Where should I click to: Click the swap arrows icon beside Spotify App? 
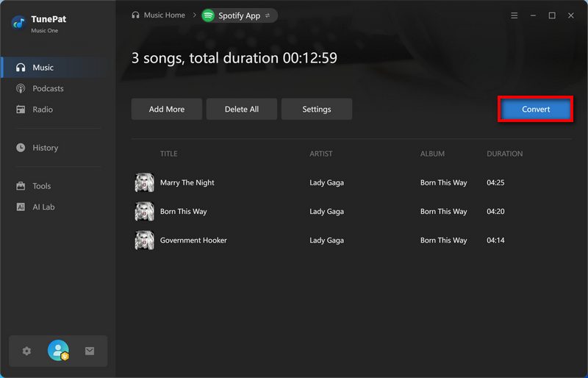pyautogui.click(x=268, y=15)
